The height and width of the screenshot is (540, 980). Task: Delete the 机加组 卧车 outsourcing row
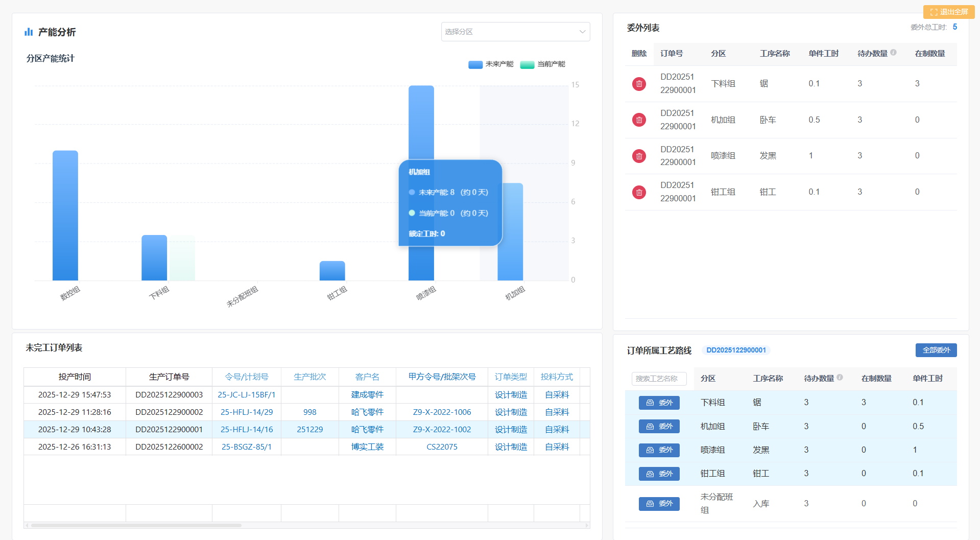coord(639,120)
